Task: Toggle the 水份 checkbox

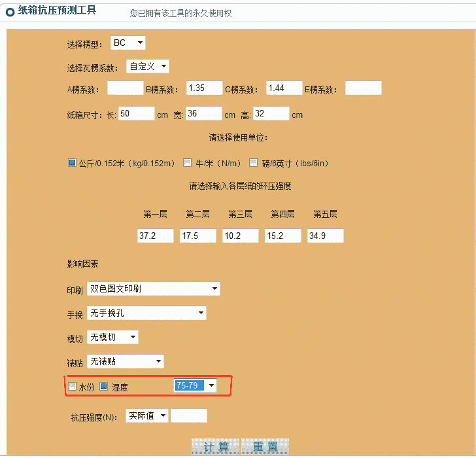Action: (x=73, y=387)
